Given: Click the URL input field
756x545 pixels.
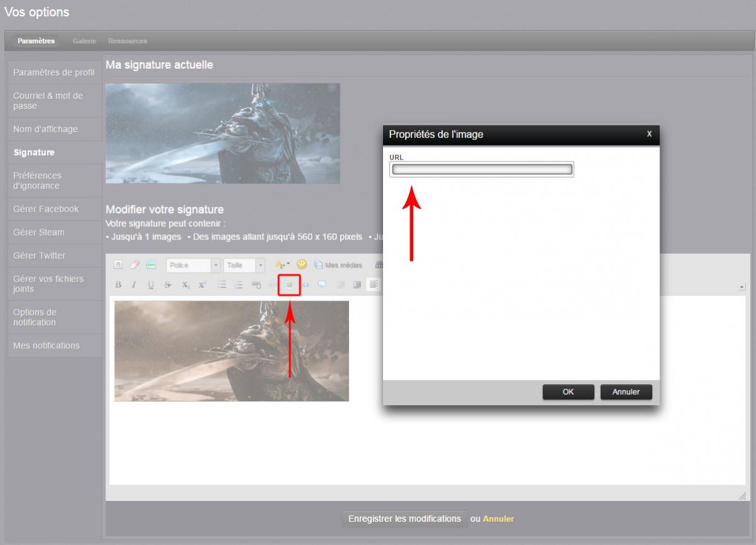Looking at the screenshot, I should click(482, 169).
